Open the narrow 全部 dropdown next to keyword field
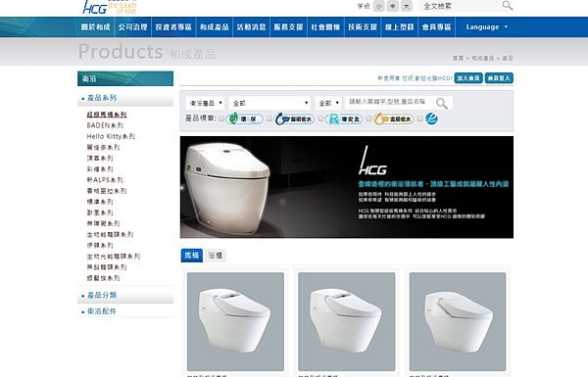Screen dimensions: 588x377 tap(328, 103)
